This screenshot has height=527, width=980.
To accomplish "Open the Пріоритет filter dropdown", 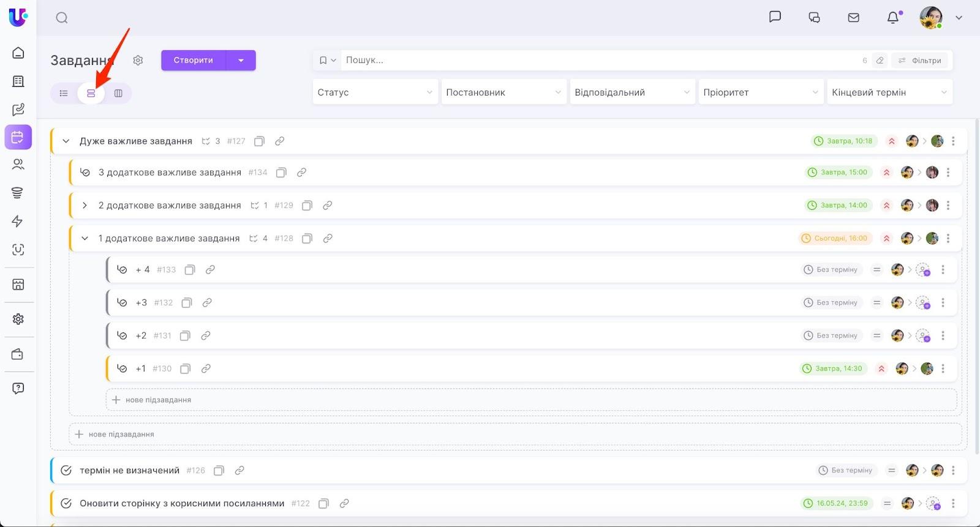I will (760, 92).
